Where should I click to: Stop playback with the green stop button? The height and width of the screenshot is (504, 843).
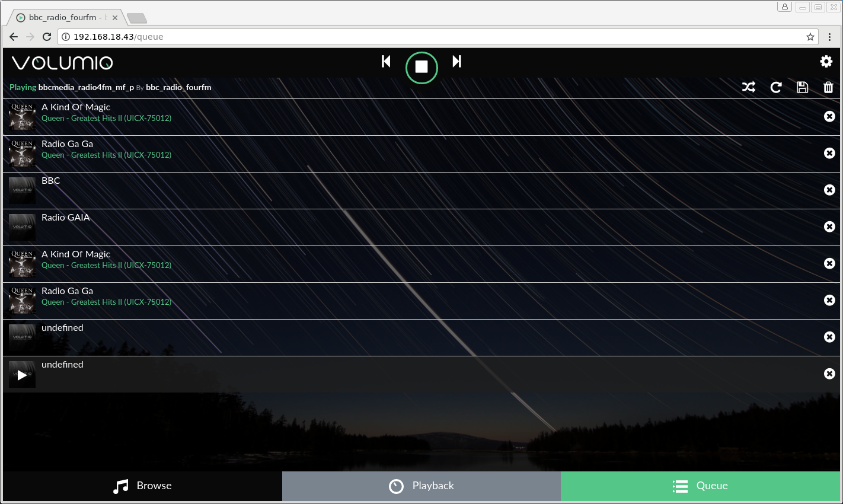click(x=421, y=67)
